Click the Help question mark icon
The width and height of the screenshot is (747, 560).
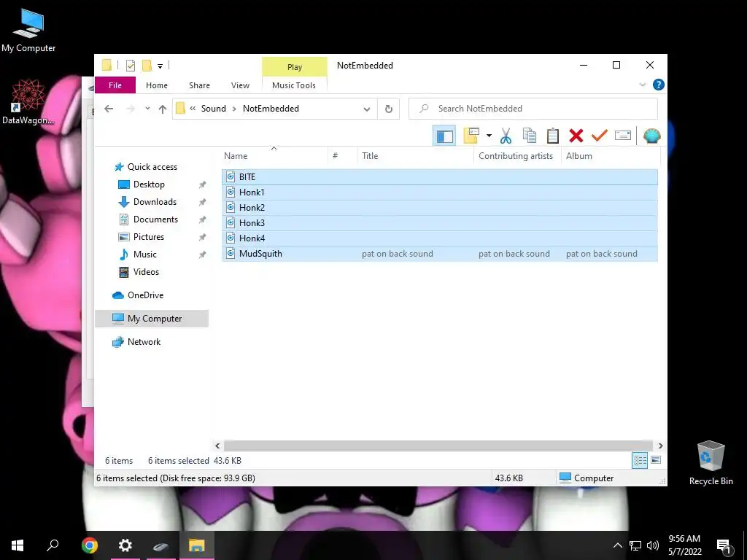[x=659, y=85]
